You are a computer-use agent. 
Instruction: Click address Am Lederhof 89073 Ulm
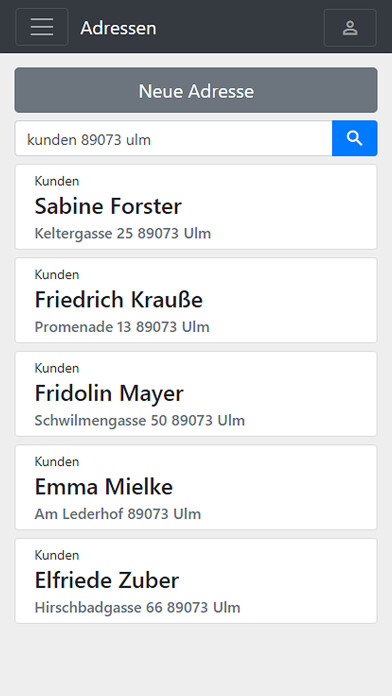[118, 514]
